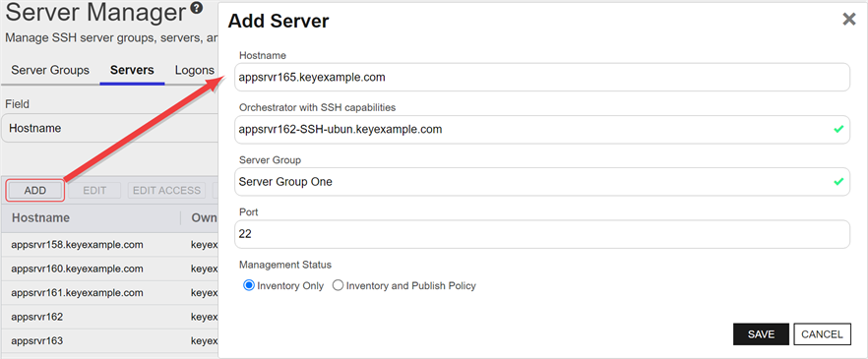Open the Server Manager help icon
Image resolution: width=868 pixels, height=359 pixels.
(x=196, y=8)
